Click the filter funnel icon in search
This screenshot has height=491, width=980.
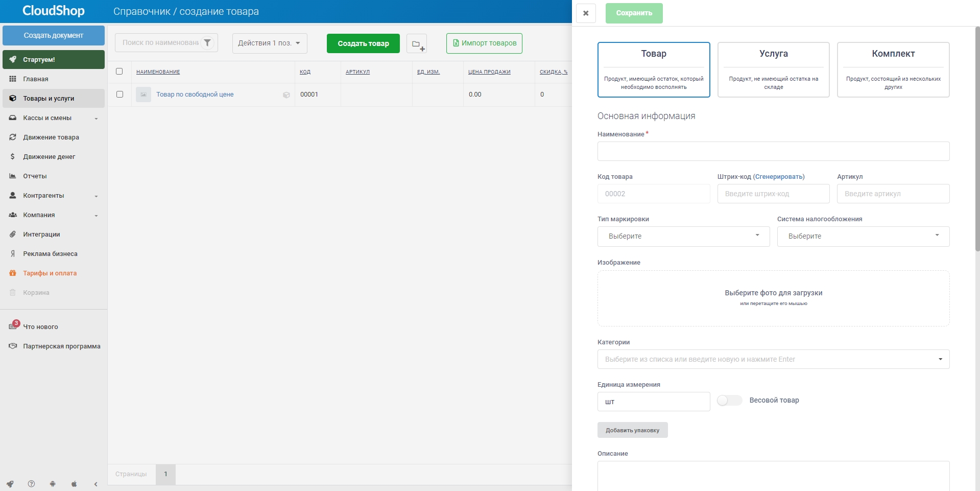pyautogui.click(x=208, y=43)
